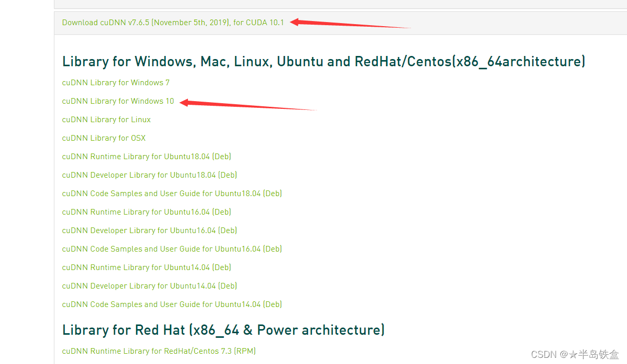Viewport: 627px width, 364px height.
Task: Download cuDNN Developer Library for Ubuntu16.04 (Deb)
Action: (149, 231)
